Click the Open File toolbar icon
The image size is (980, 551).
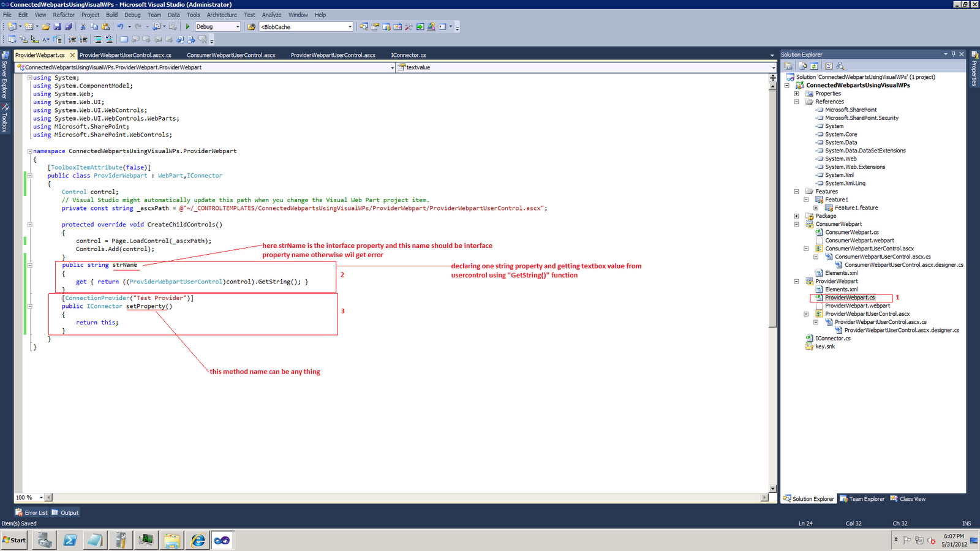pyautogui.click(x=46, y=27)
